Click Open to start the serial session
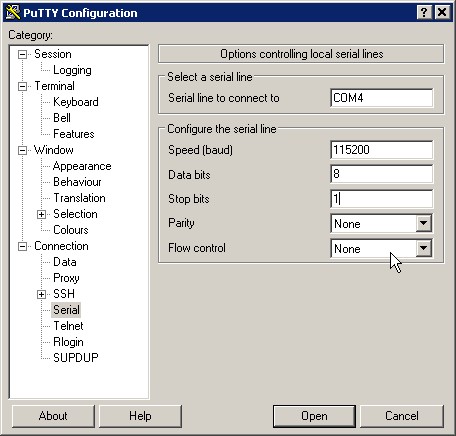 tap(314, 416)
